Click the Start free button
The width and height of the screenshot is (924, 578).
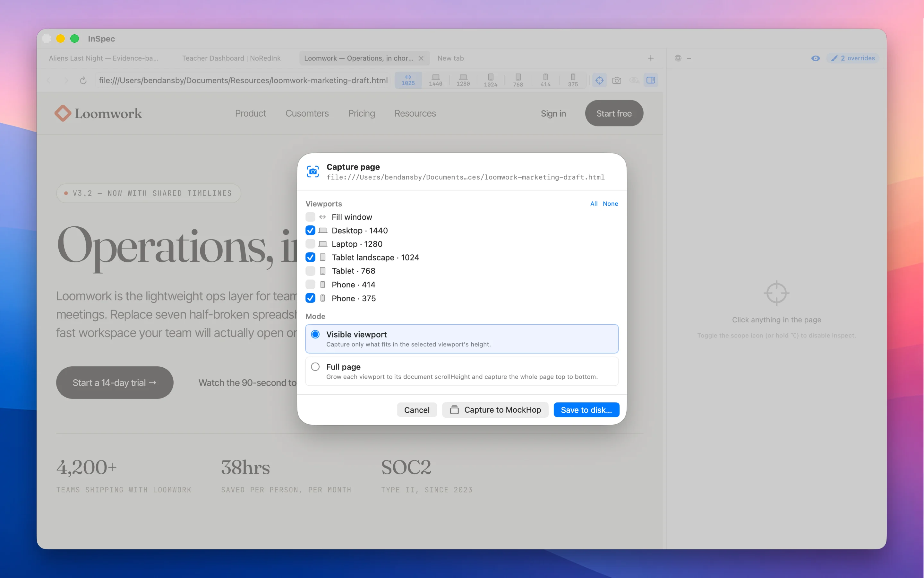tap(614, 114)
